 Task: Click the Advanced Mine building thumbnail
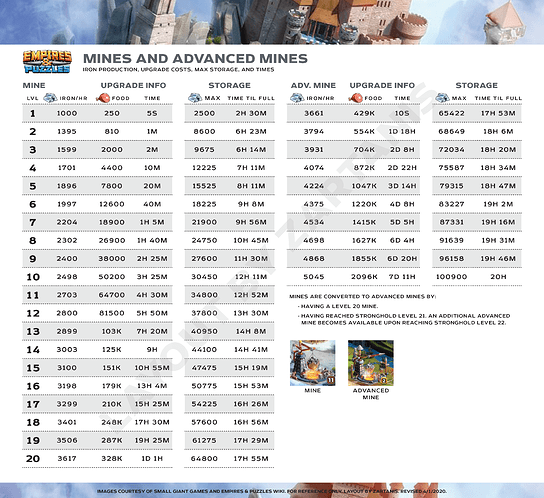(x=371, y=363)
